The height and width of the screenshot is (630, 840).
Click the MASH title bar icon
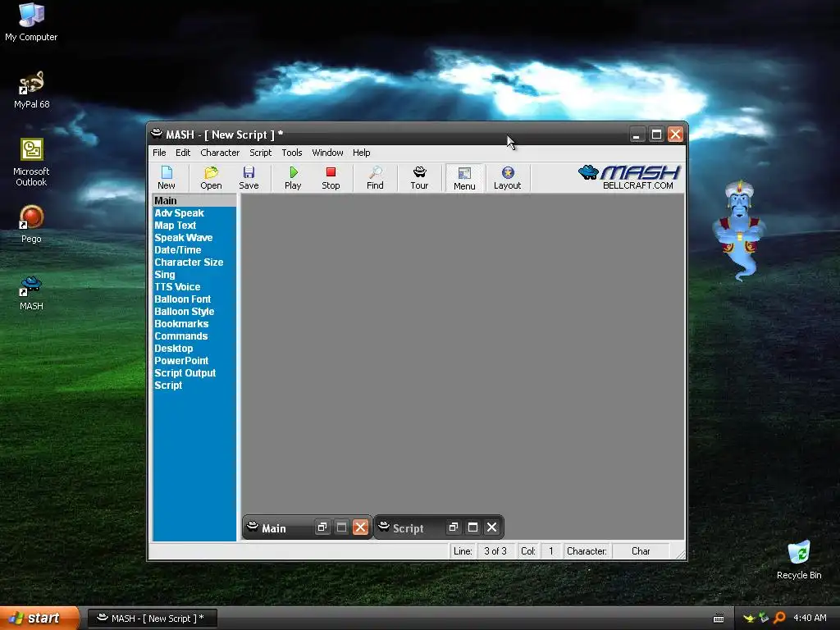tap(157, 134)
